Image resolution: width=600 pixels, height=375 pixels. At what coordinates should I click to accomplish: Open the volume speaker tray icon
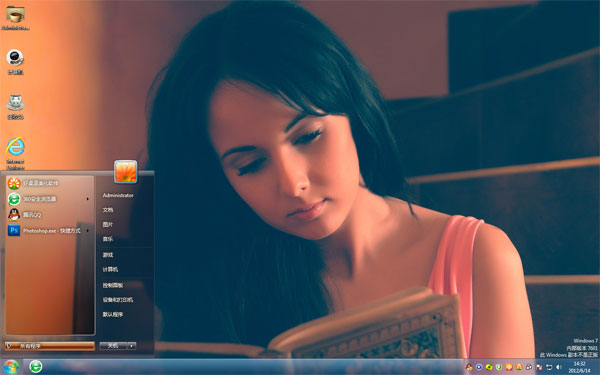coord(558,367)
